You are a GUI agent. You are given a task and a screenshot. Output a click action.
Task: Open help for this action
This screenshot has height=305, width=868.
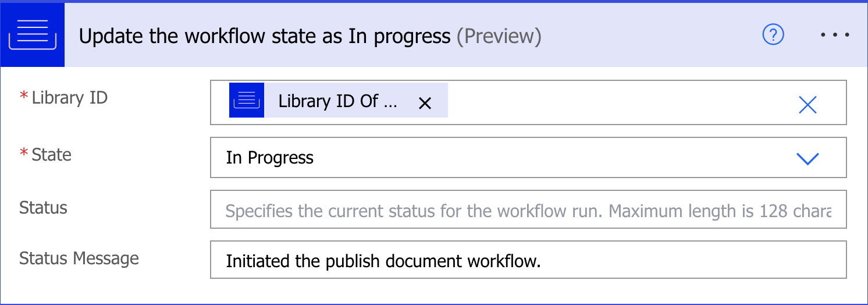[773, 36]
